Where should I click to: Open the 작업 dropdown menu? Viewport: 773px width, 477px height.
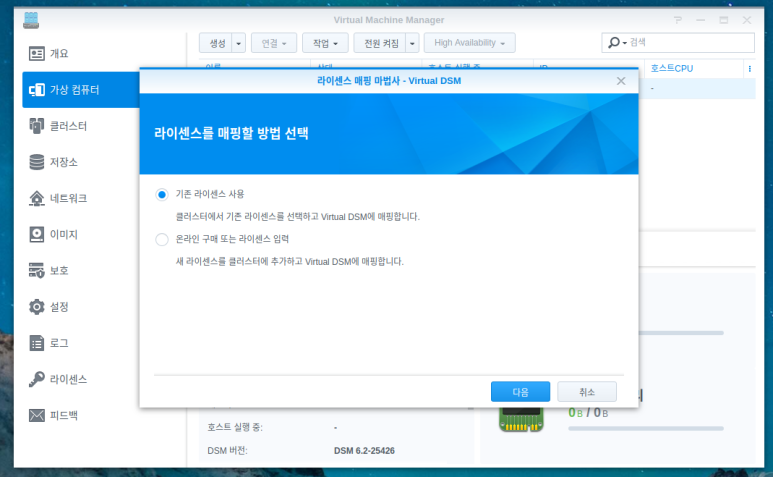pyautogui.click(x=325, y=43)
